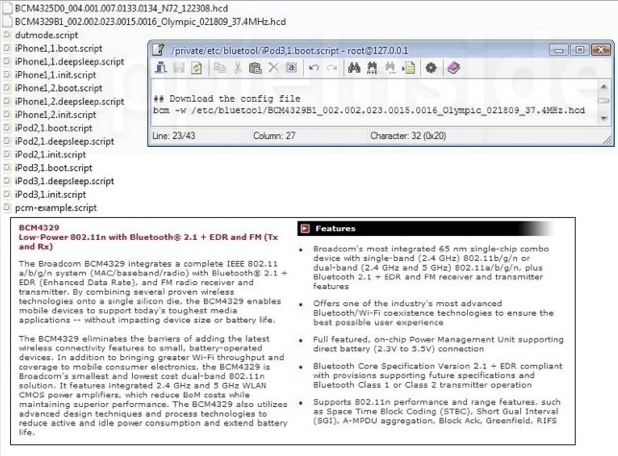The height and width of the screenshot is (456, 618).
Task: Click the Features header play icon
Action: tap(305, 229)
